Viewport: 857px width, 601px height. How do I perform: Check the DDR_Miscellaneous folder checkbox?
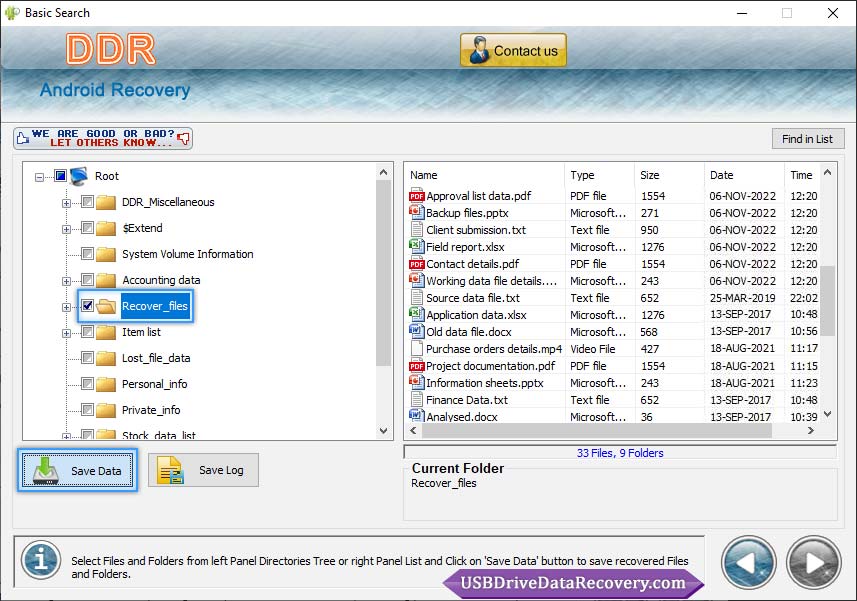(x=87, y=202)
